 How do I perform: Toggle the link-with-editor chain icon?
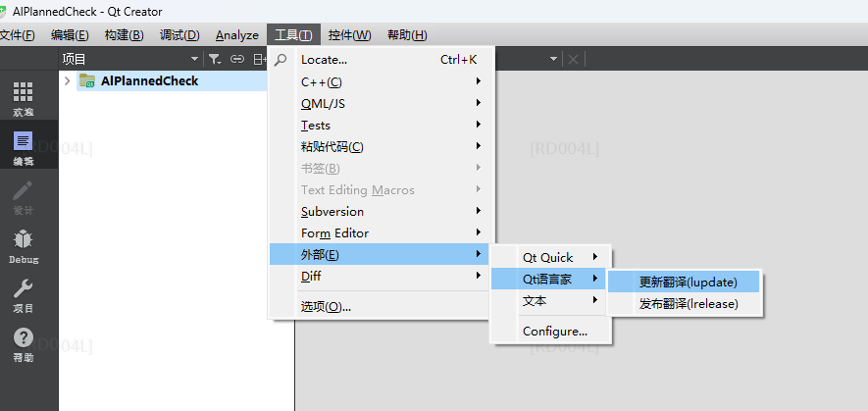coord(237,59)
